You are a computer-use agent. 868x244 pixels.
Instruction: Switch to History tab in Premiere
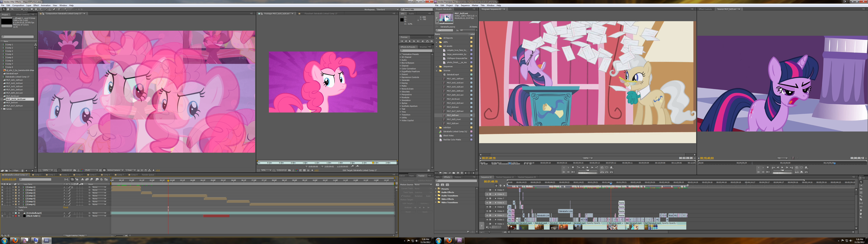(458, 177)
